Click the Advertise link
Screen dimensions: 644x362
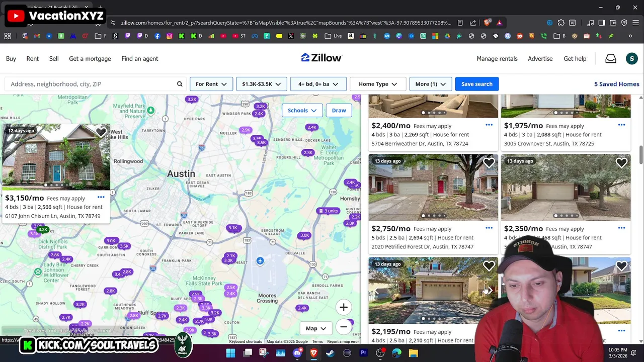[540, 59]
